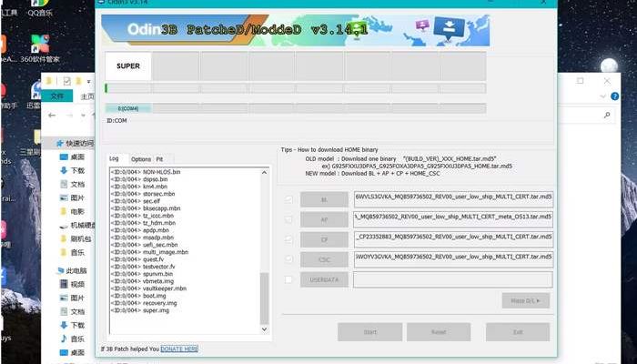Expand the Mass D/L dropdown button
This screenshot has height=364, width=637.
[525, 300]
